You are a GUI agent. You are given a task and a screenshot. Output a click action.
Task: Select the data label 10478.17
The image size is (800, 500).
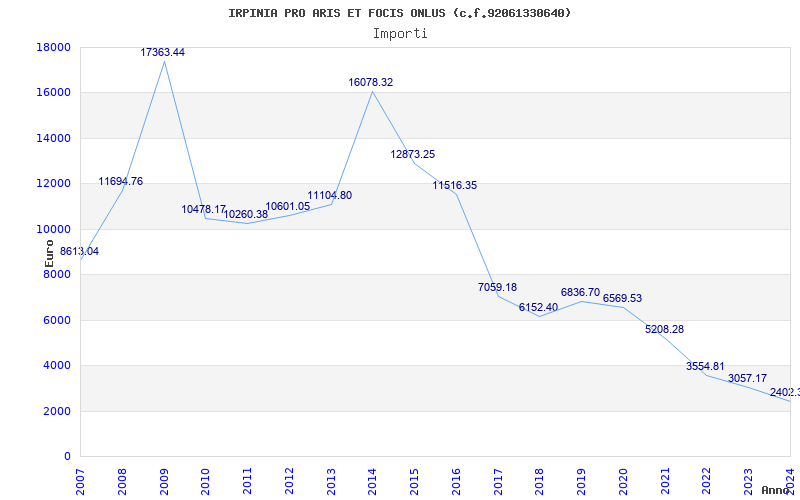point(204,209)
